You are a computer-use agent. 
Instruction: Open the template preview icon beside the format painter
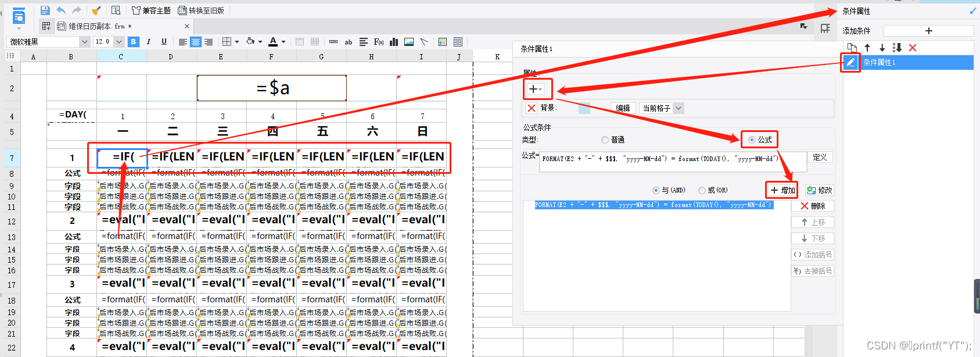pos(116,10)
